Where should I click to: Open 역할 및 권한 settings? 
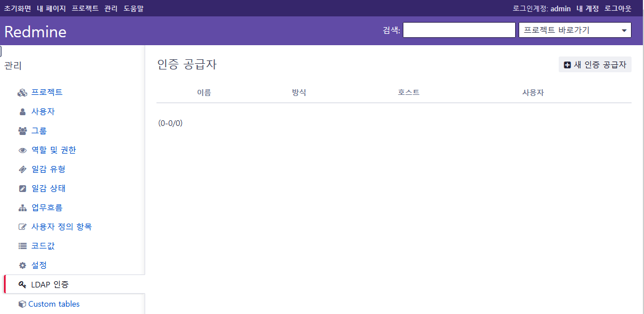pos(54,150)
